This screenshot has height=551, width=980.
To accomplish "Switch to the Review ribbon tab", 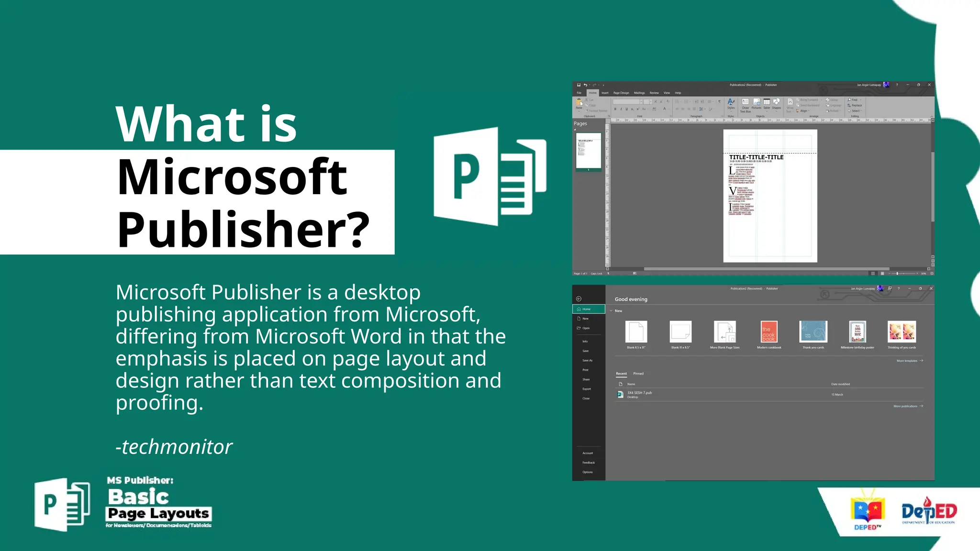I will pos(654,93).
